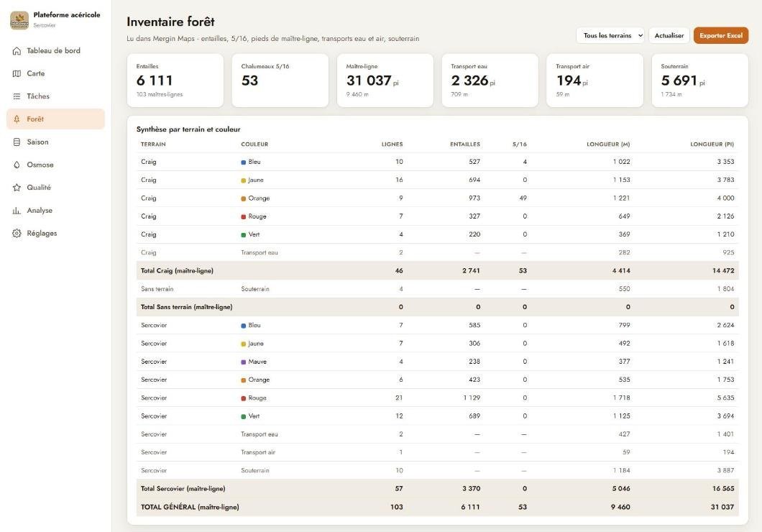
Task: Click the blue swatch in Craig Bleu row
Action: 244,162
